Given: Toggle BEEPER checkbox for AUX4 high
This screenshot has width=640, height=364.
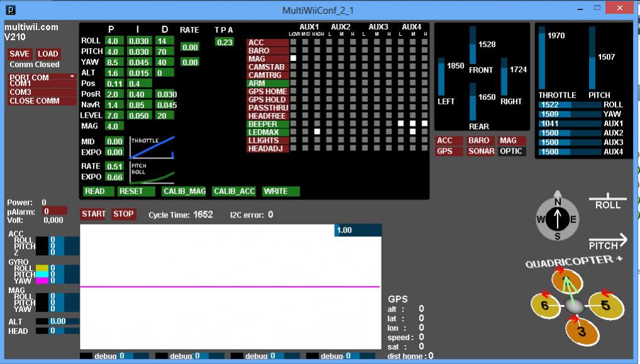Looking at the screenshot, I should pyautogui.click(x=425, y=123).
